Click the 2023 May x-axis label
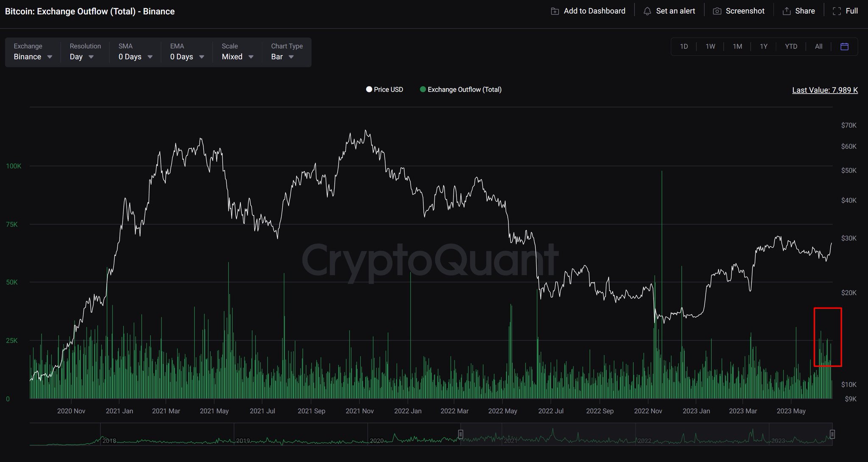 (791, 411)
